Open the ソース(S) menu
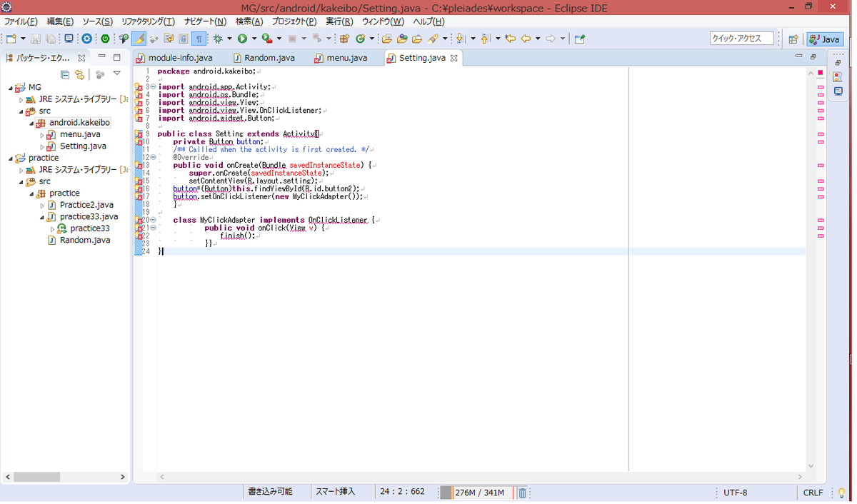Viewport: 857px width, 504px height. coord(97,21)
